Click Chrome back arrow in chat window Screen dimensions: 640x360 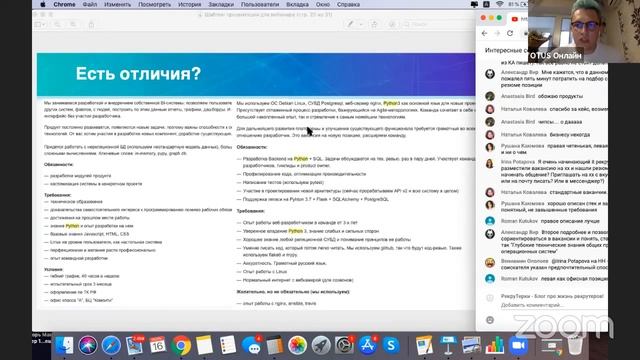484,33
